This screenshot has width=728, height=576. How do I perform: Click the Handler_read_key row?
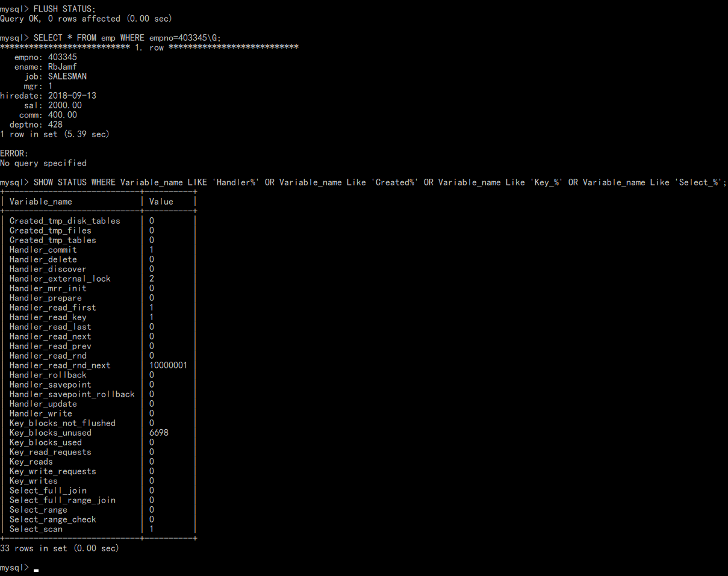[98, 317]
